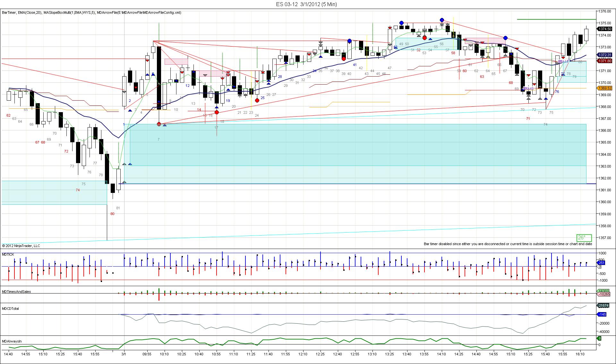Viewport: 616px width, 364px height.
Task: Click the gray bar number 81 label
Action: [x=118, y=208]
